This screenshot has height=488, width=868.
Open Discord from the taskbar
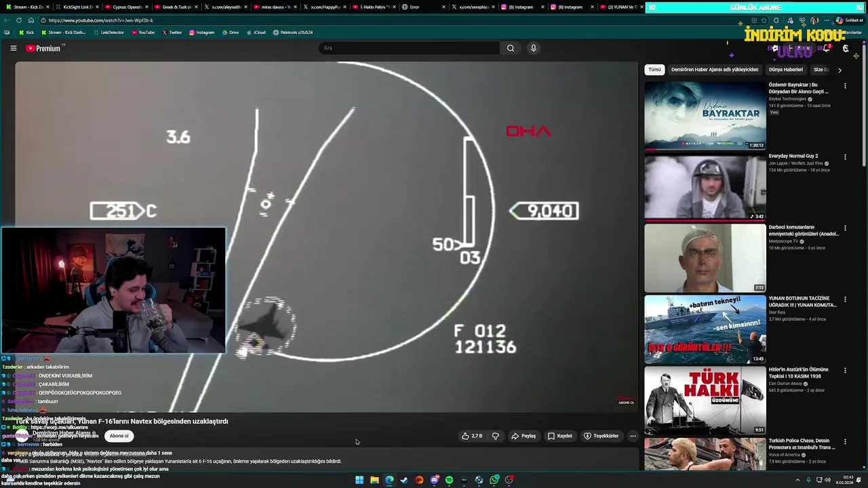tap(434, 480)
